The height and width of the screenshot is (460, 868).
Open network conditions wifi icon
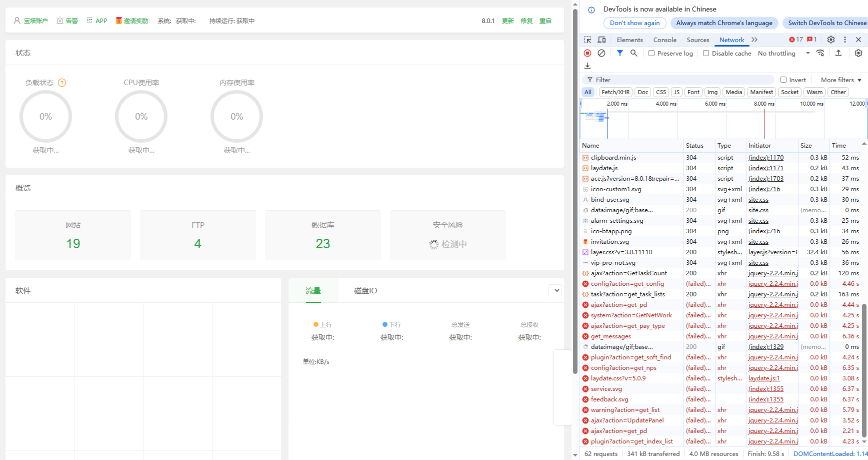point(820,53)
